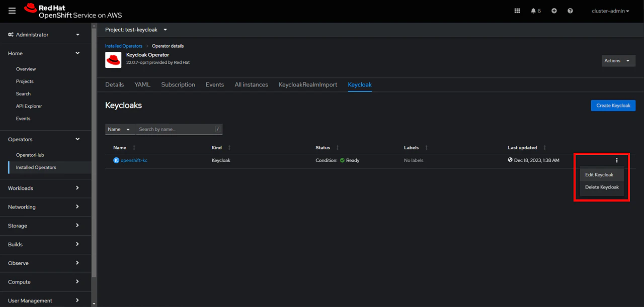Sort table by the Labels column

coord(416,148)
